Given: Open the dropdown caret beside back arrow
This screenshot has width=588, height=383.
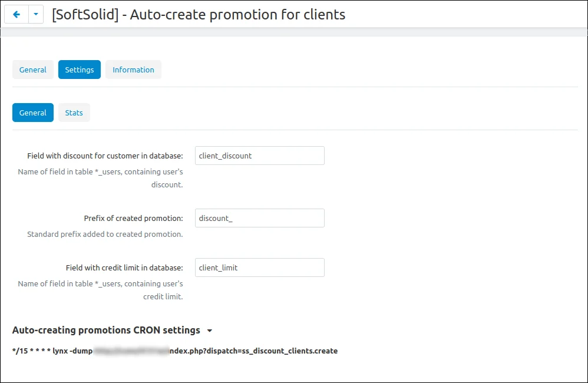Looking at the screenshot, I should (36, 15).
